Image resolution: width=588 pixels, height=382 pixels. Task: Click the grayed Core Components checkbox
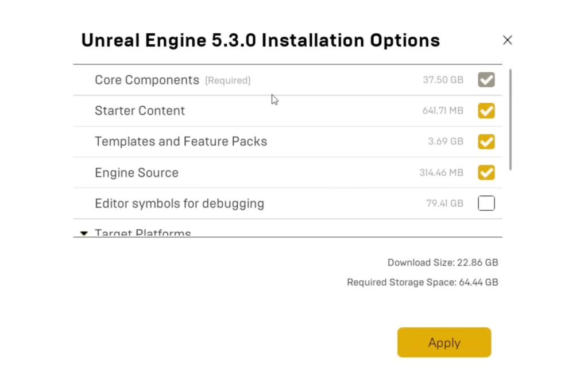coord(486,80)
